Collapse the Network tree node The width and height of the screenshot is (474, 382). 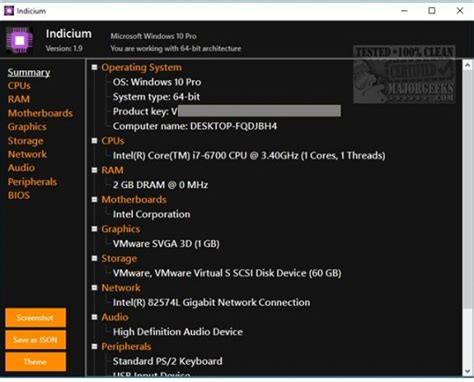click(95, 288)
